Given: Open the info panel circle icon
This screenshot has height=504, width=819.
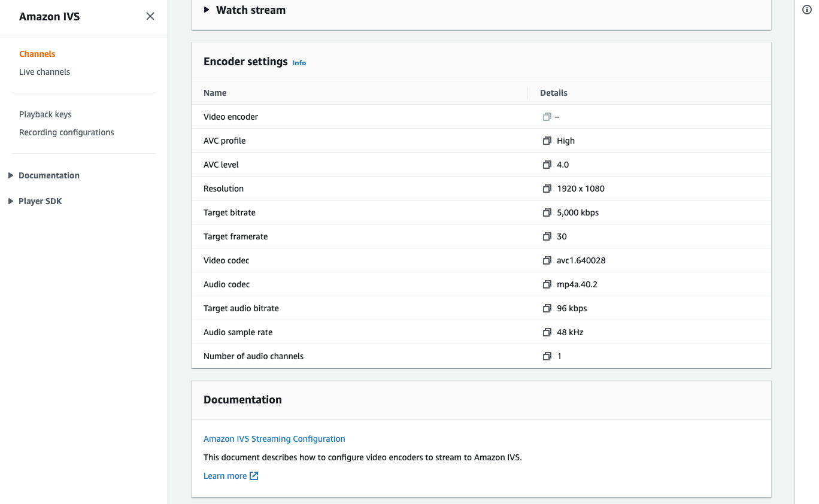Looking at the screenshot, I should [x=806, y=10].
